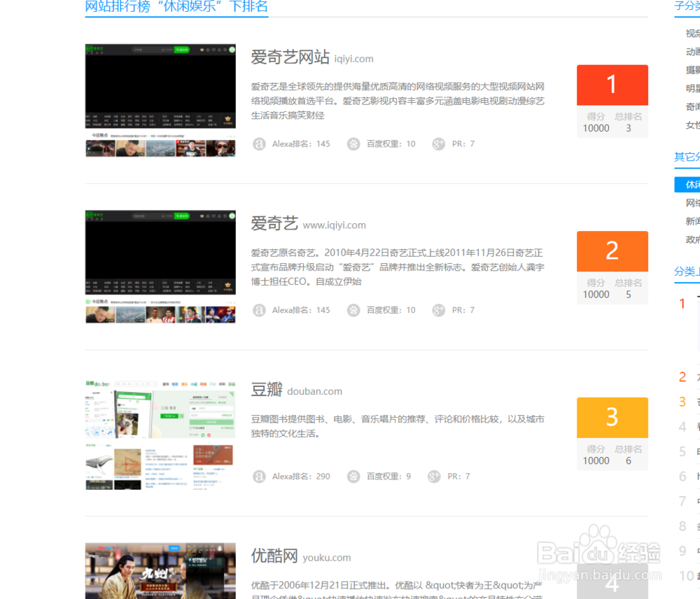The width and height of the screenshot is (700, 599).
Task: Open the 爱奇艺网站 title link
Action: [x=290, y=57]
